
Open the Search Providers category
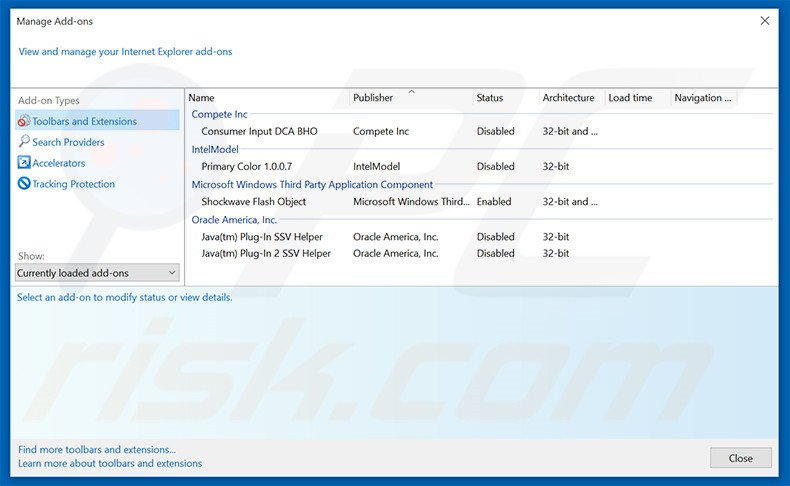[68, 142]
